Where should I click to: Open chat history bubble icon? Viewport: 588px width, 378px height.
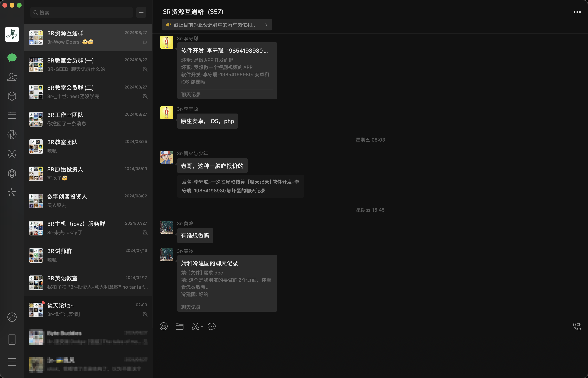[x=211, y=326]
